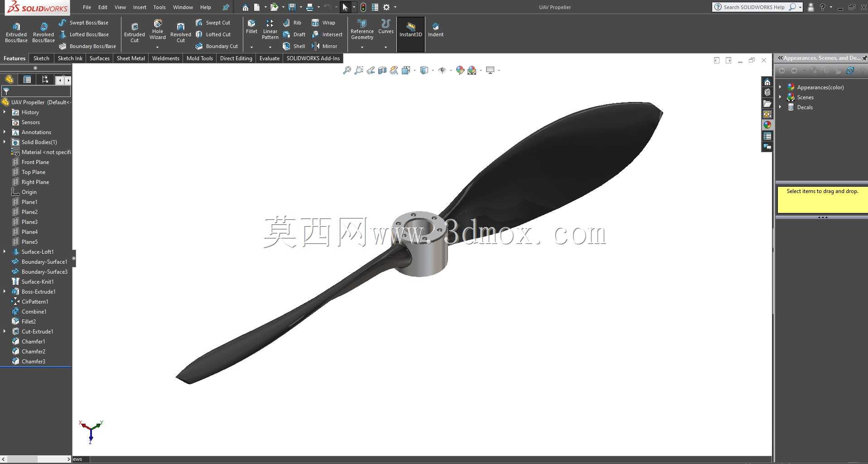The image size is (868, 464).
Task: Open the Hole Wizard tool
Action: (x=158, y=29)
